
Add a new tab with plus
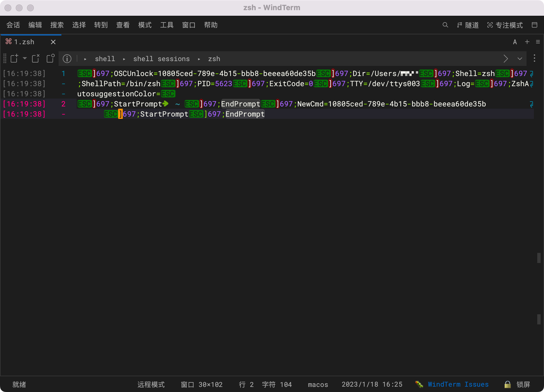[x=527, y=42]
